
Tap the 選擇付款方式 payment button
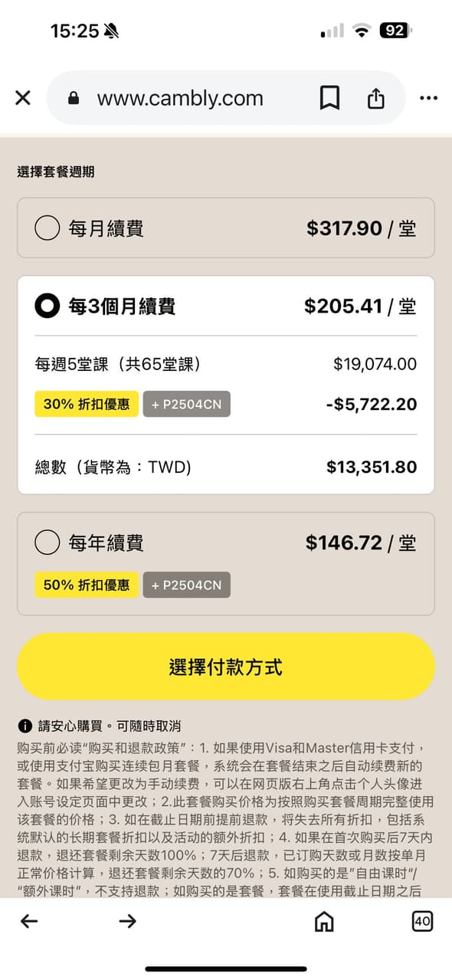click(226, 667)
